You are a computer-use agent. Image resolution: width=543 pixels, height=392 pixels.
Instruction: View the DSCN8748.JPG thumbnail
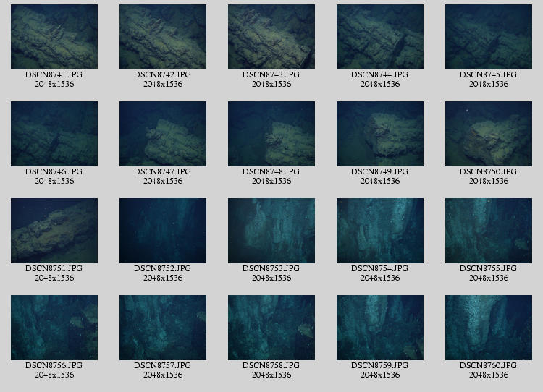point(271,134)
